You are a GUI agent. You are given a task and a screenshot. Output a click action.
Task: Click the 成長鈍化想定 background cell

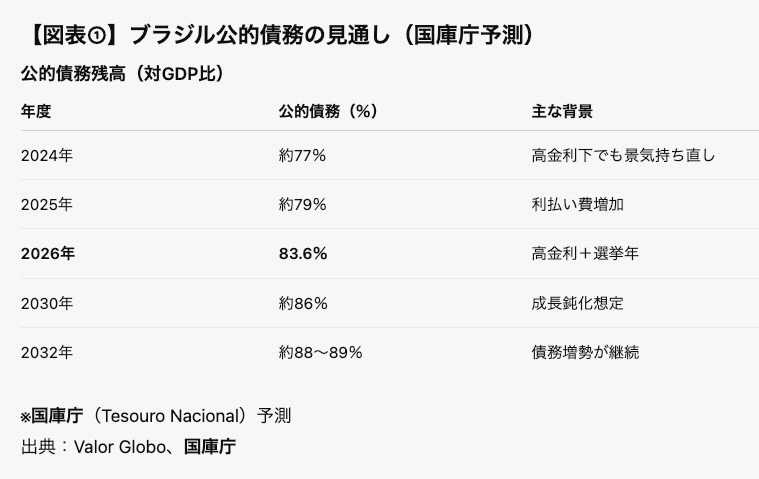click(577, 302)
